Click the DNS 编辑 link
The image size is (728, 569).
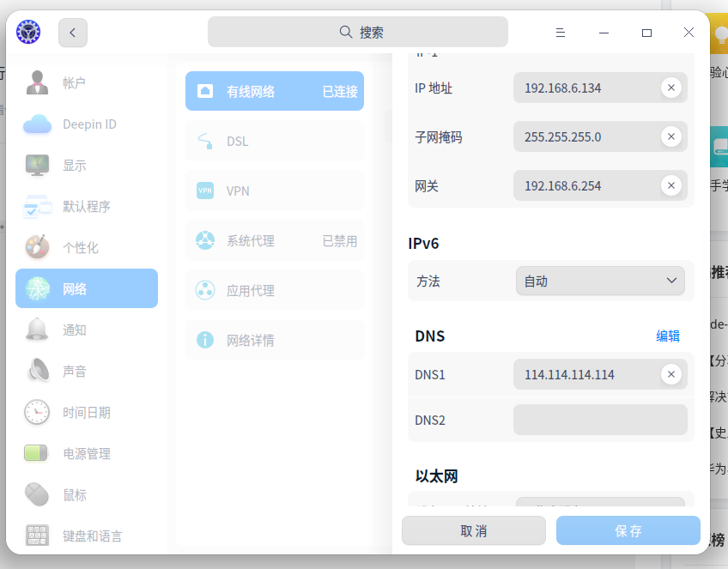tap(668, 336)
